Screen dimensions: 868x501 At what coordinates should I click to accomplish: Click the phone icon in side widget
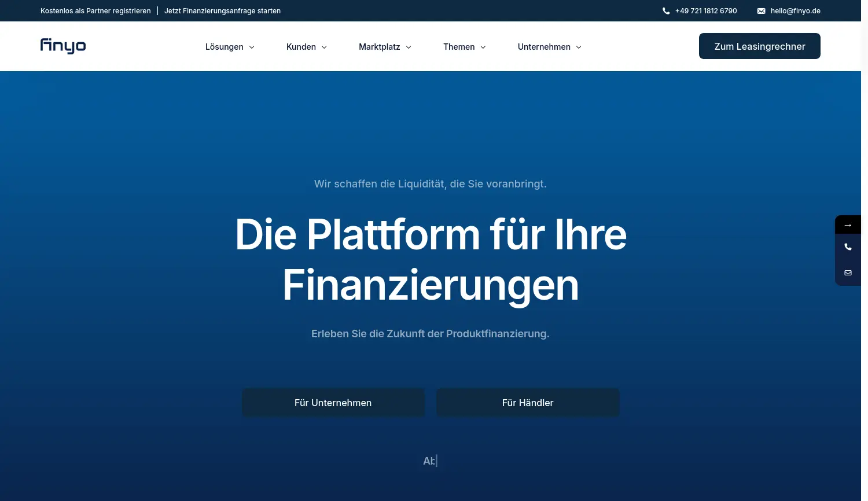(x=848, y=247)
